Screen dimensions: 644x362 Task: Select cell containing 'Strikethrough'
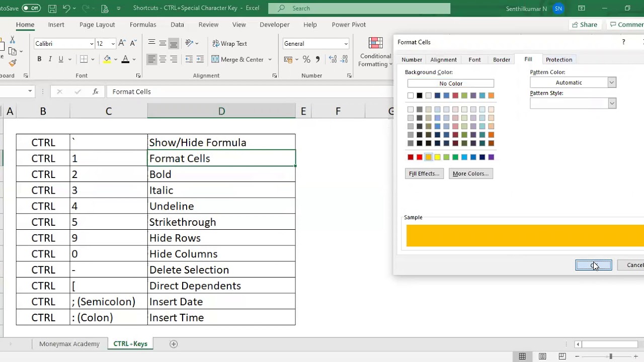coord(221,222)
